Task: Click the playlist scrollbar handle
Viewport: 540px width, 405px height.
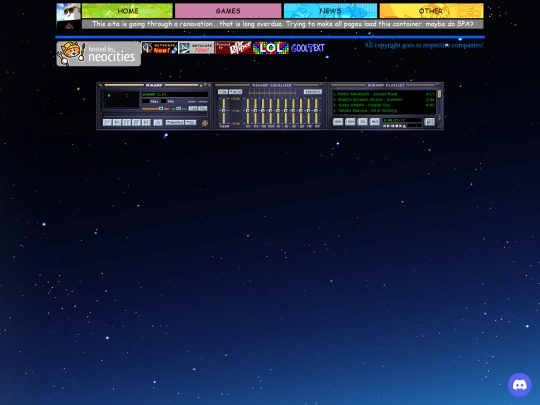Action: pos(439,94)
